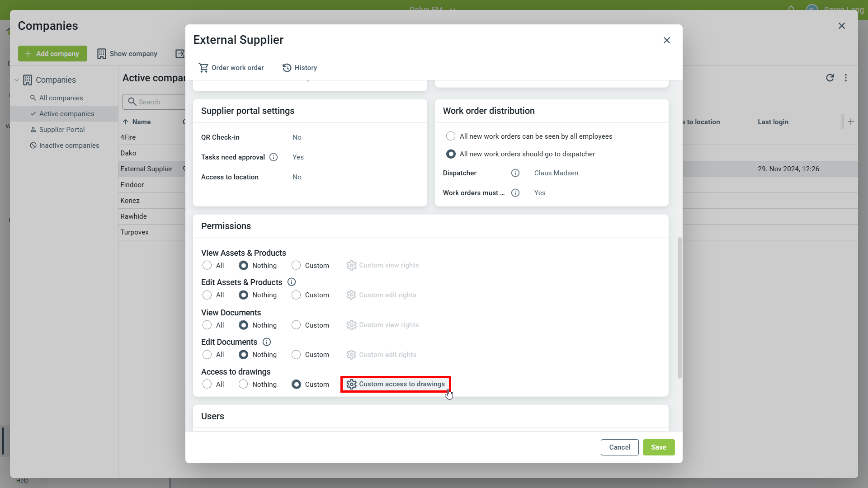Click info icon next to Tasks need approval
This screenshot has height=488, width=868.
[274, 157]
